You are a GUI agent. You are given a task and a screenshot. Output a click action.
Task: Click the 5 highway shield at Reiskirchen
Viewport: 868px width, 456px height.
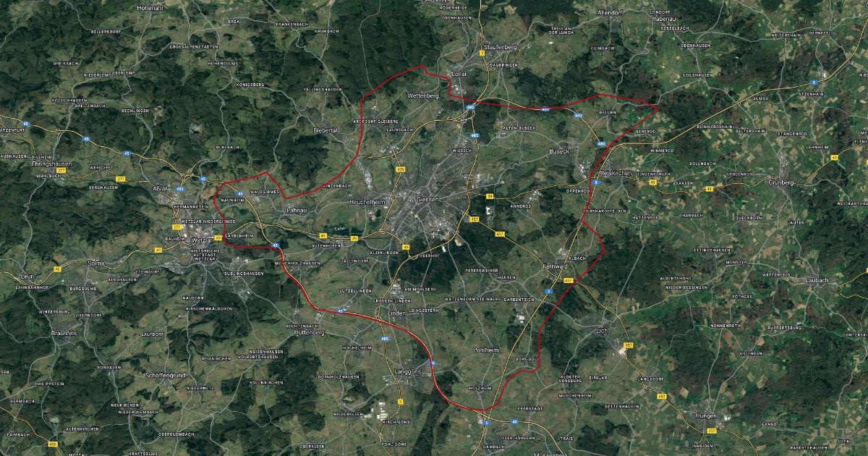point(595,182)
